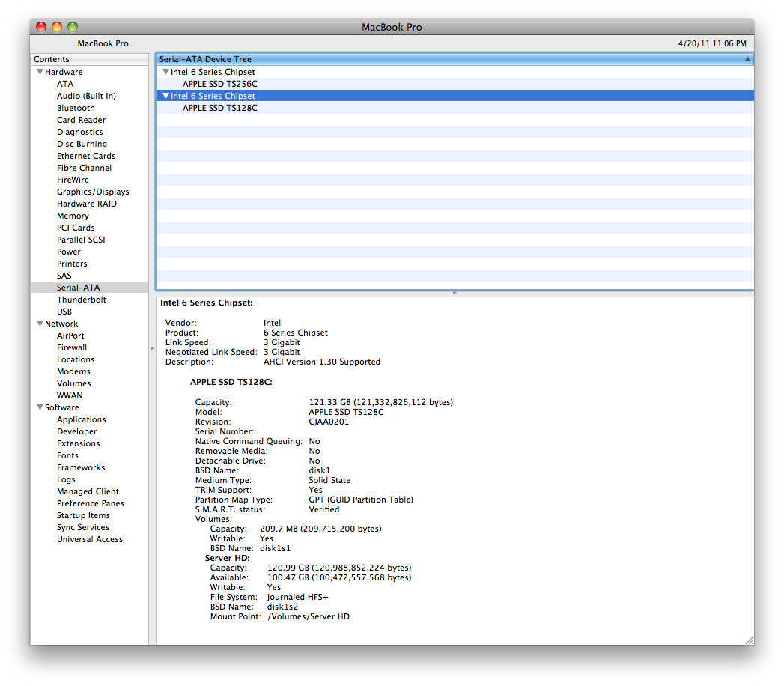Viewport: 784px width, 686px height.
Task: Click the horizontal pane splitter handle
Action: [x=455, y=293]
